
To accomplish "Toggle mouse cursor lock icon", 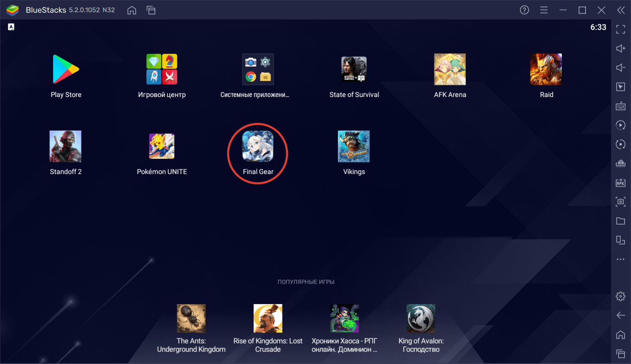I will 621,87.
